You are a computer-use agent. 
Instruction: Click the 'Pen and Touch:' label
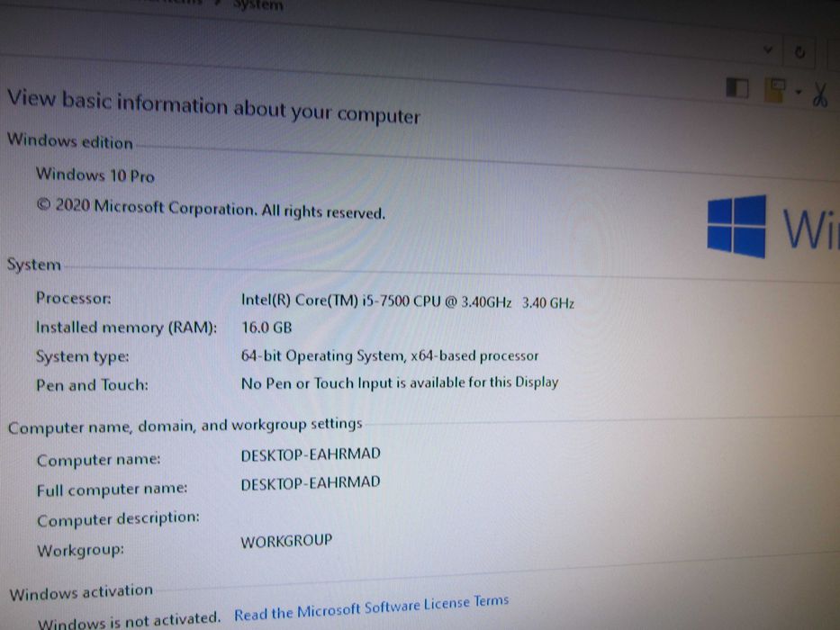point(92,385)
